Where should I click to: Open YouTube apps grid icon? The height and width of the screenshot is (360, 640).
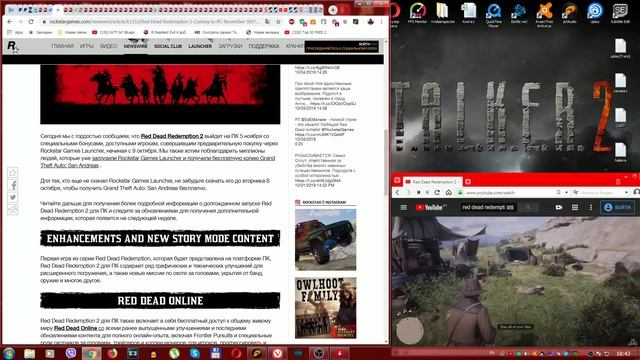coord(575,207)
